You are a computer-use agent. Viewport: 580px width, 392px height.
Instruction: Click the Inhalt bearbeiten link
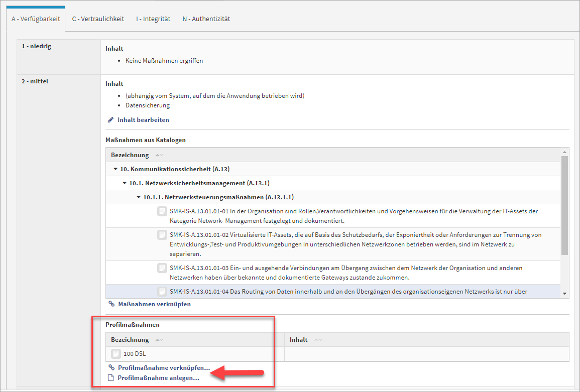[x=143, y=120]
